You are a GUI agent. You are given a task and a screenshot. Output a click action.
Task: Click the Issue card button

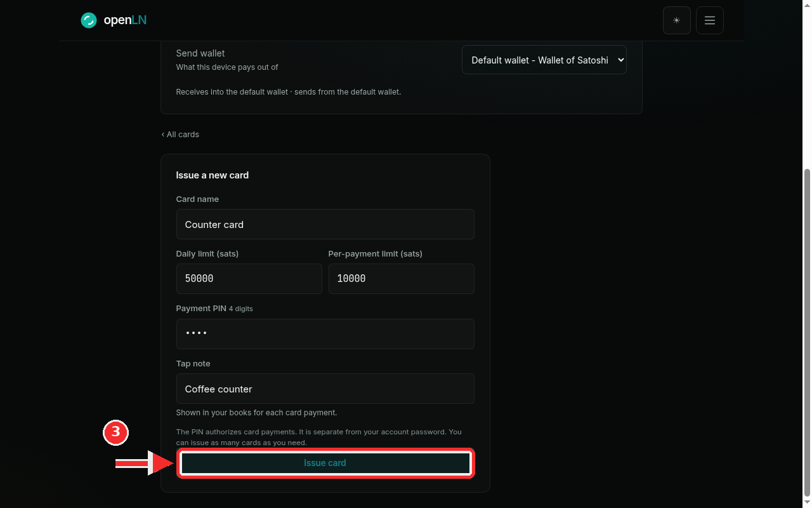point(325,463)
